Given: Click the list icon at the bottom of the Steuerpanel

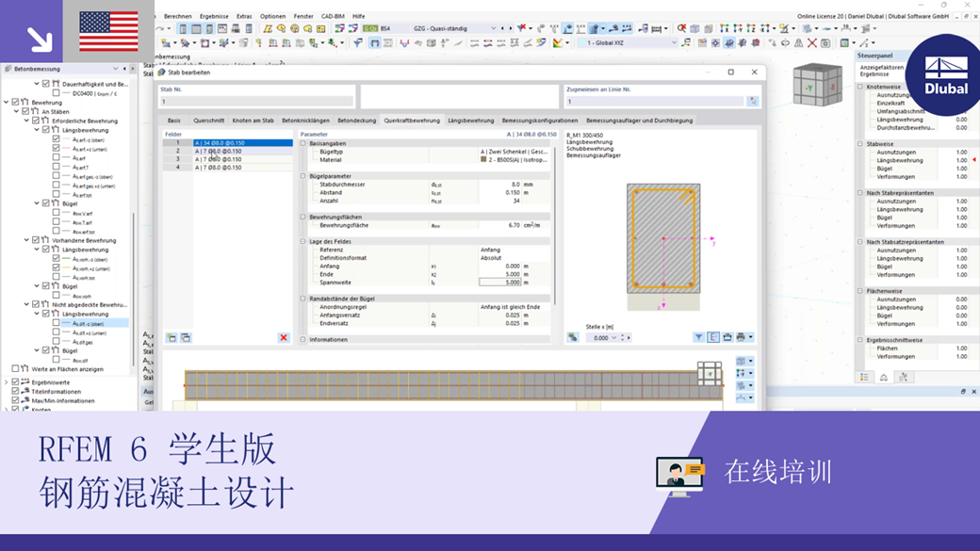Looking at the screenshot, I should (864, 378).
